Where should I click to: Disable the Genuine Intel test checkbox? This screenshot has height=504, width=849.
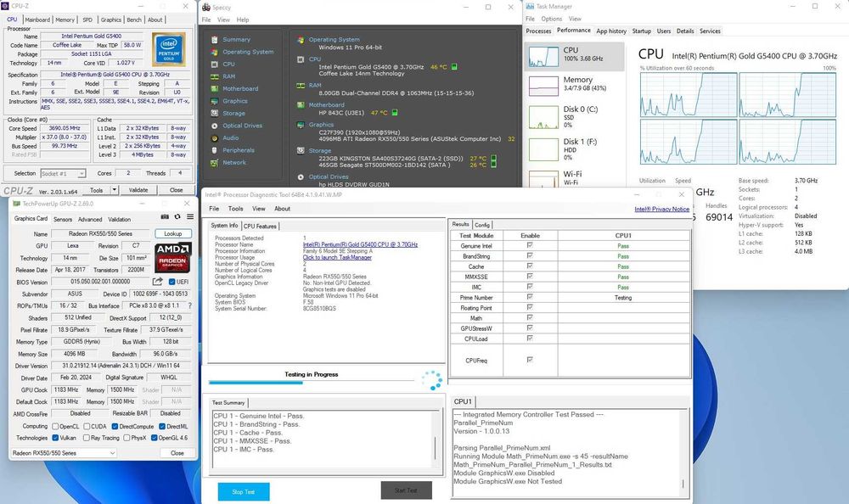click(530, 245)
